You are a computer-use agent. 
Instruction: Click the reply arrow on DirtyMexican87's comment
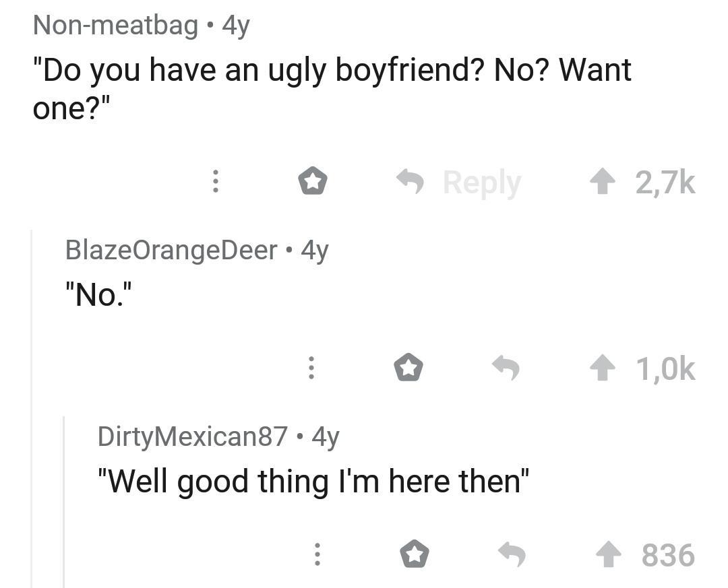pyautogui.click(x=512, y=555)
